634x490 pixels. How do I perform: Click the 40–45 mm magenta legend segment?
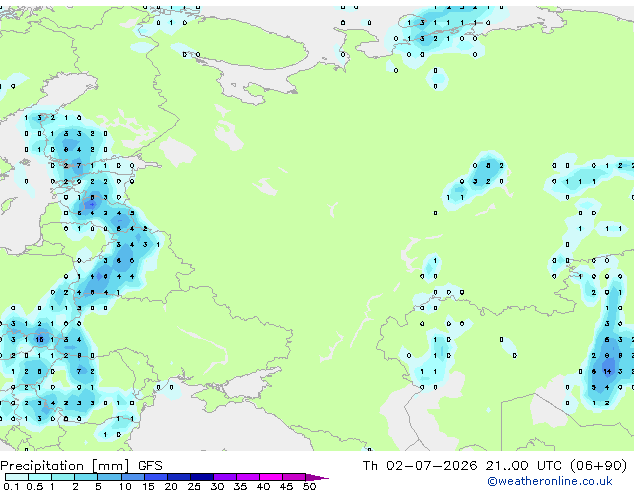pyautogui.click(x=271, y=477)
